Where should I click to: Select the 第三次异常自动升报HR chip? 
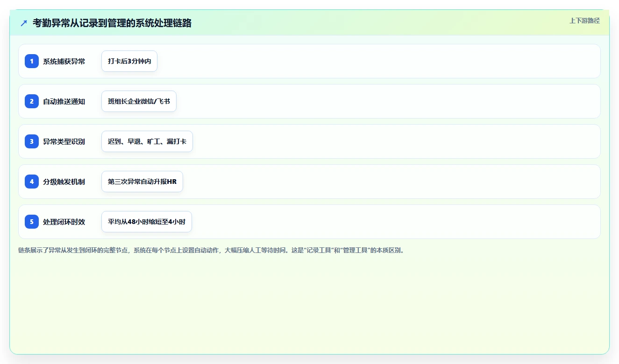(142, 182)
